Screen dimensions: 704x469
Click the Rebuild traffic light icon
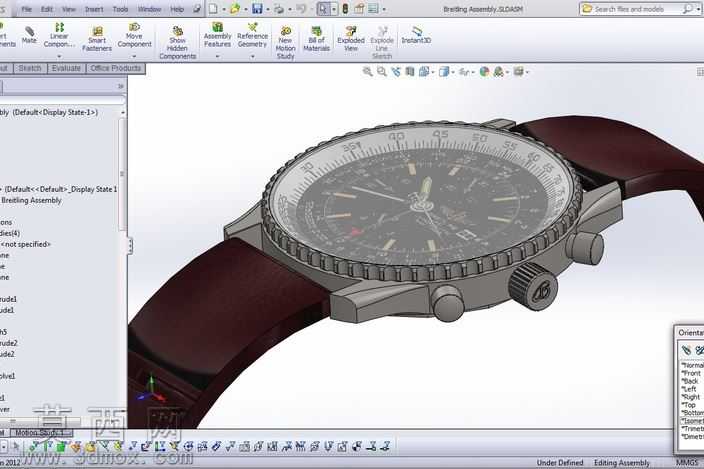click(x=345, y=9)
